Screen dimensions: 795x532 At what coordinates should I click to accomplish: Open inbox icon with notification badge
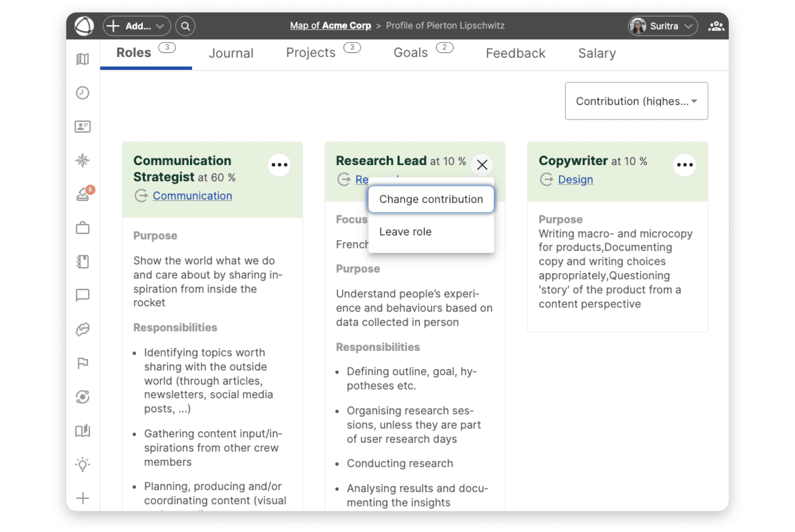[x=83, y=195]
